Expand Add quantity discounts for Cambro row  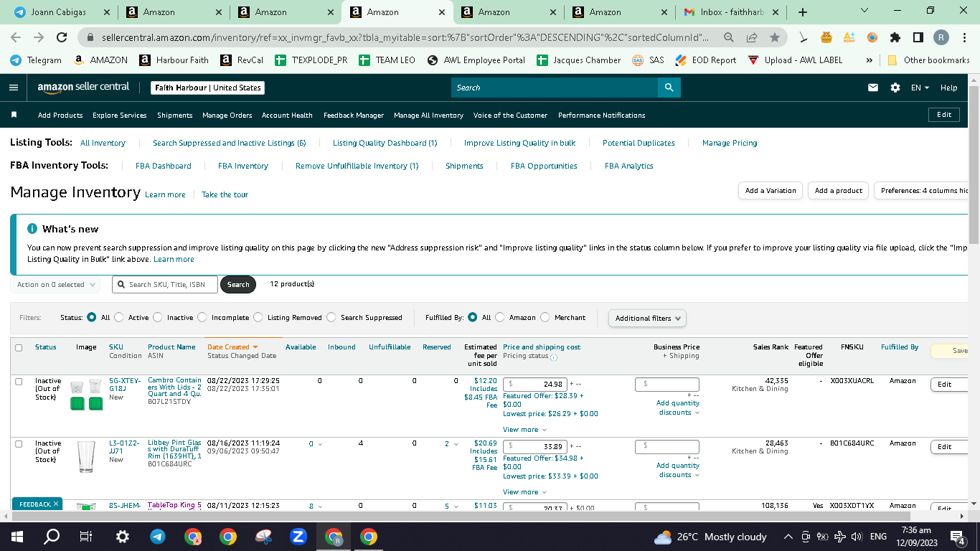(678, 408)
